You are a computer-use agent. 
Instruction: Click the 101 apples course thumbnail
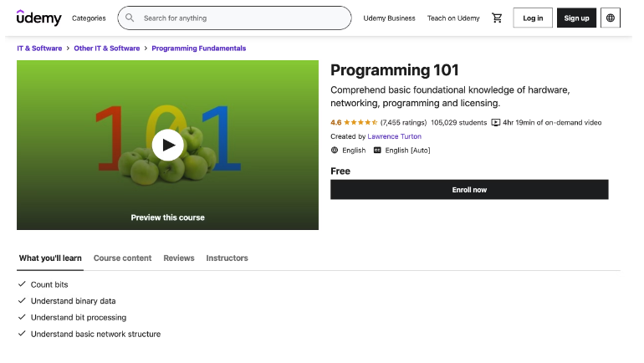pos(167,145)
